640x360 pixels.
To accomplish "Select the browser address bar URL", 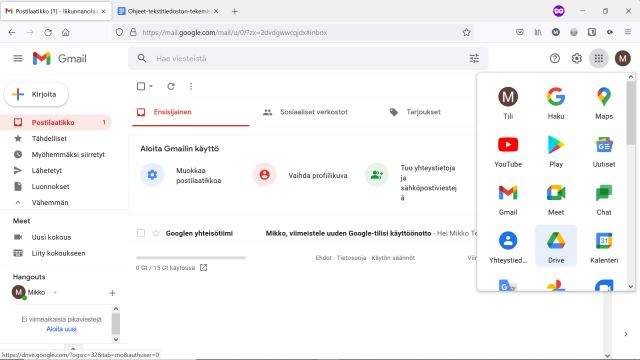I will (235, 32).
